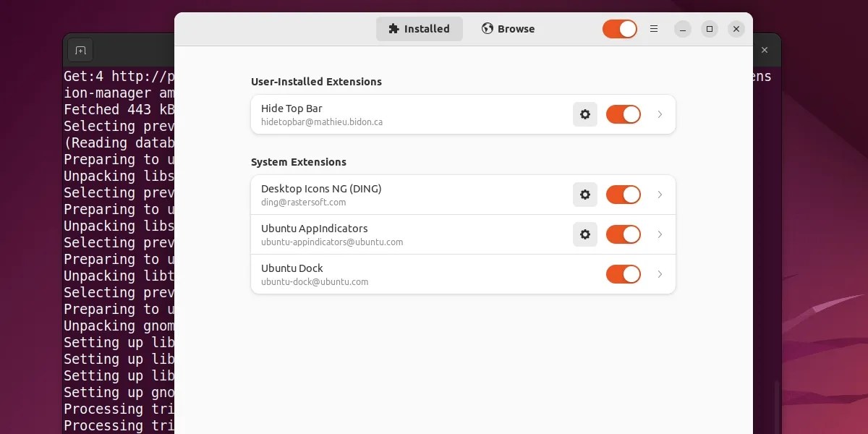The image size is (868, 434).
Task: Disable all extensions with the master toggle
Action: (x=620, y=28)
